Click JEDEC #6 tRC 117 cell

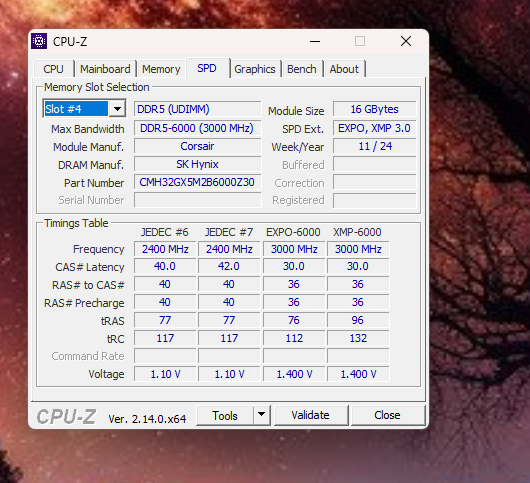click(x=165, y=338)
